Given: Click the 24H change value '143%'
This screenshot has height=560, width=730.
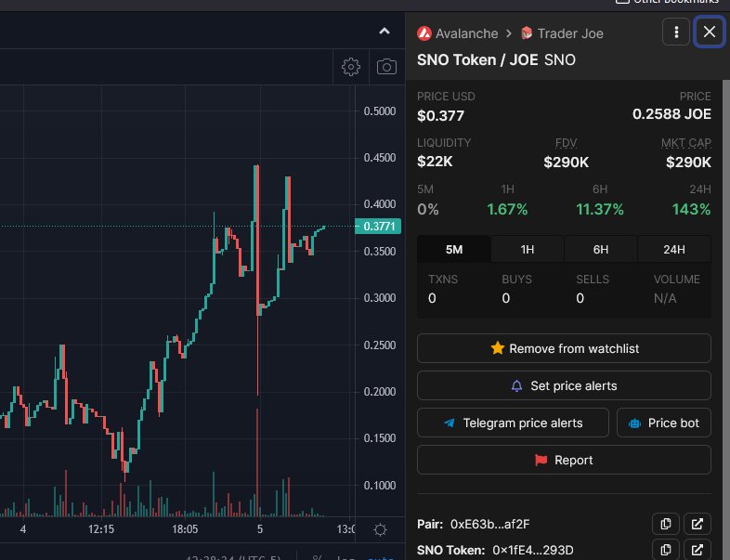Looking at the screenshot, I should tap(691, 210).
